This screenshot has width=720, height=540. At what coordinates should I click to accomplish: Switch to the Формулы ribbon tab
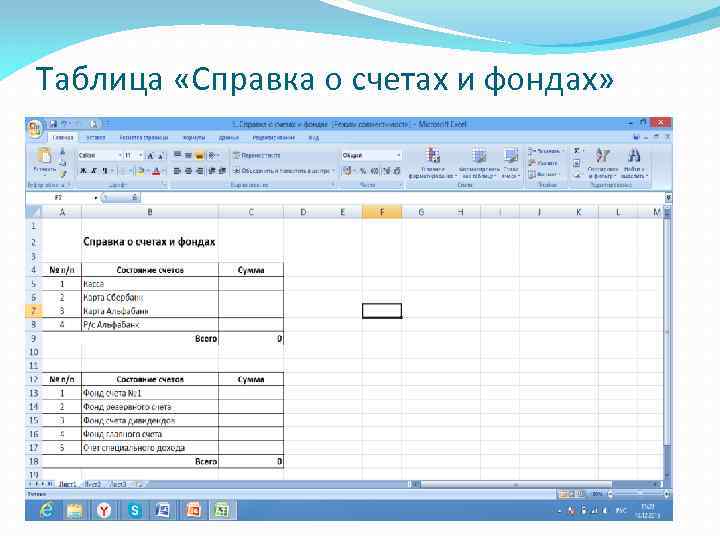(193, 137)
